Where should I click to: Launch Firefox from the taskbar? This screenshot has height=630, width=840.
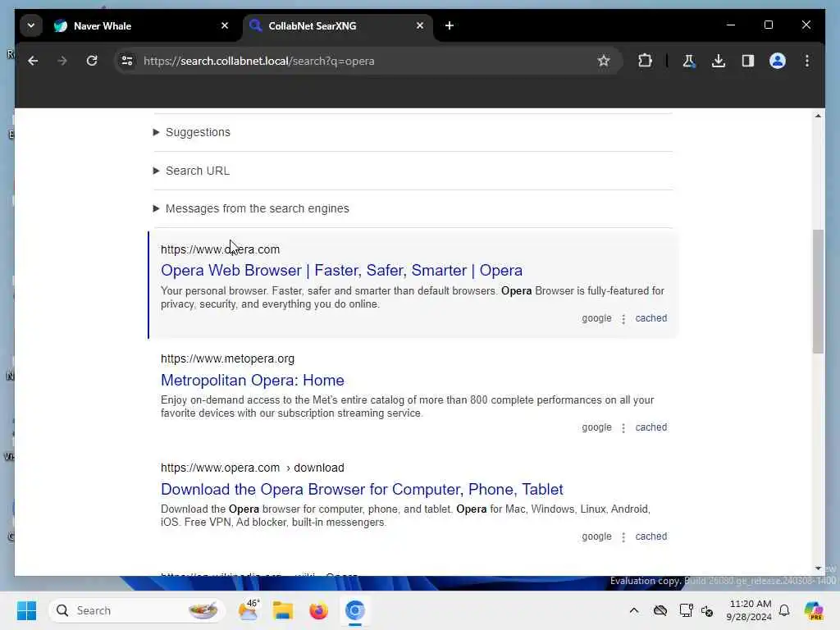[318, 610]
